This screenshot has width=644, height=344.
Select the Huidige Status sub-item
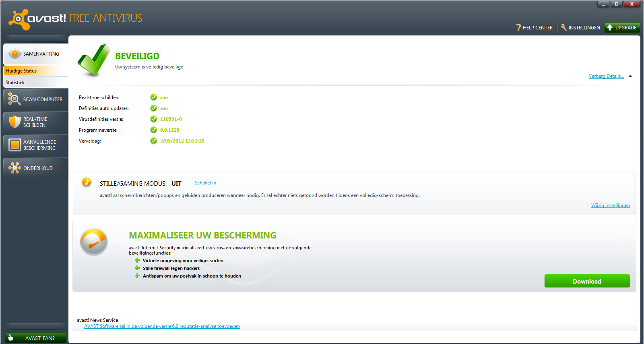(36, 70)
